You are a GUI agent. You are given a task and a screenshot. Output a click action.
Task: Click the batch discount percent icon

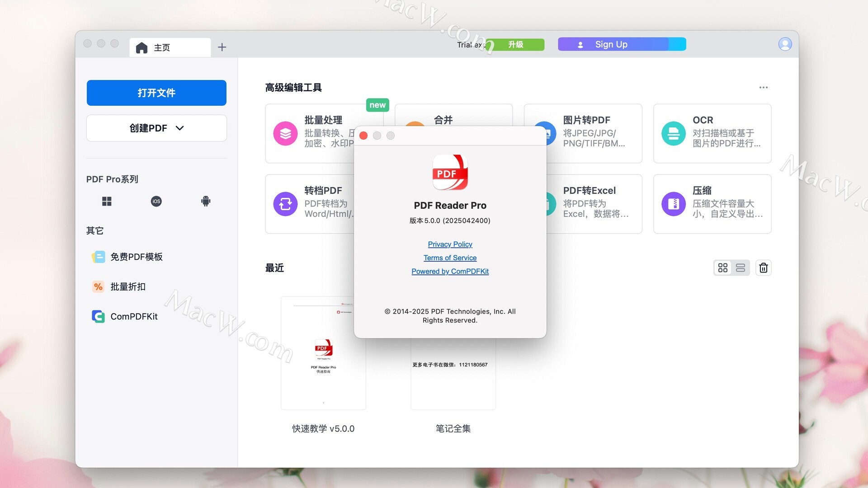pos(98,287)
